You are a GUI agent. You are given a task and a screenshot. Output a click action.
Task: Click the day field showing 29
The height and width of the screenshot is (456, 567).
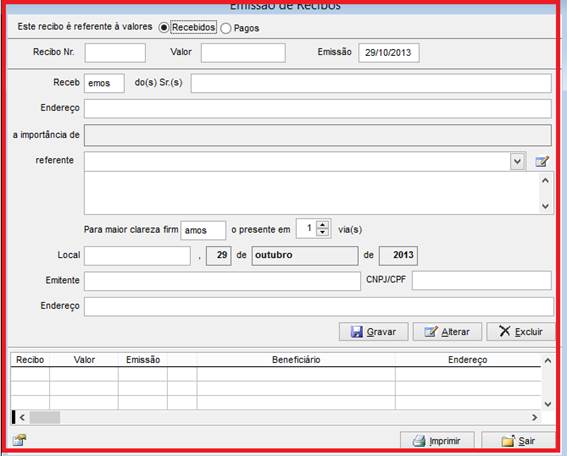point(218,256)
